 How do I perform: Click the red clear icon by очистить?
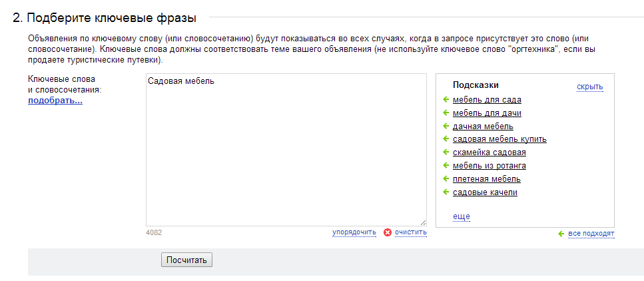click(388, 232)
